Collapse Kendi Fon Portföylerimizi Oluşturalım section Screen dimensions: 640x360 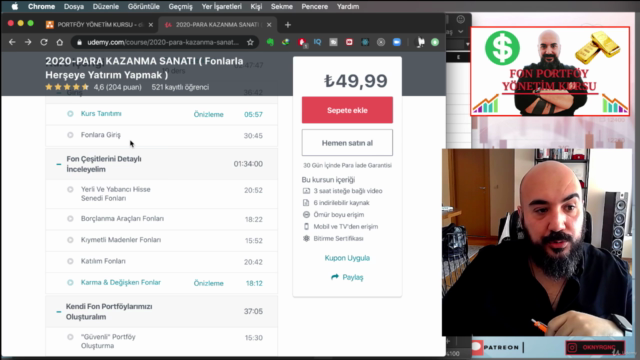tap(59, 312)
